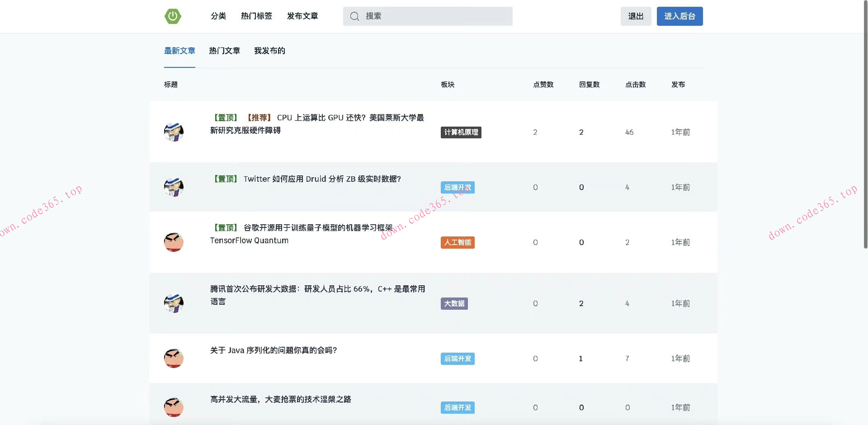Click the first article's author avatar
Image resolution: width=868 pixels, height=425 pixels.
[174, 132]
